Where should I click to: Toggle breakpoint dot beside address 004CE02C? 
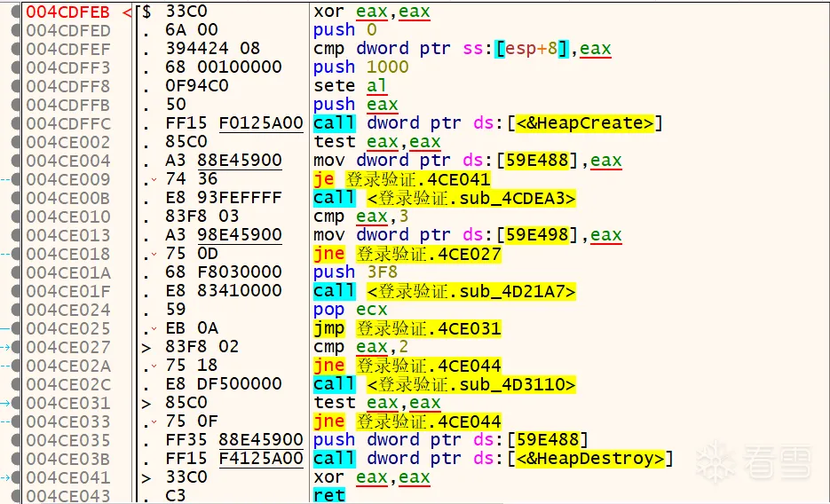coord(15,384)
